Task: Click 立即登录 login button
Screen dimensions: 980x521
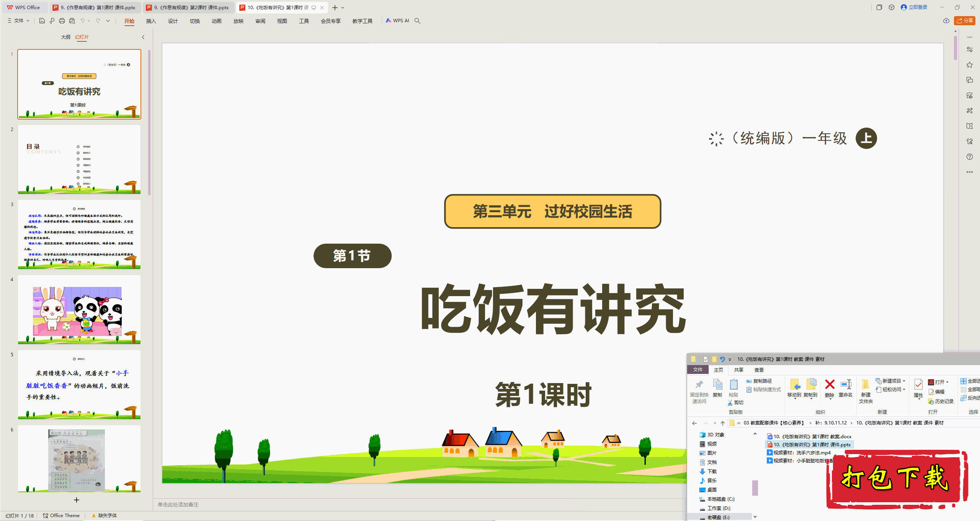Action: click(x=914, y=7)
